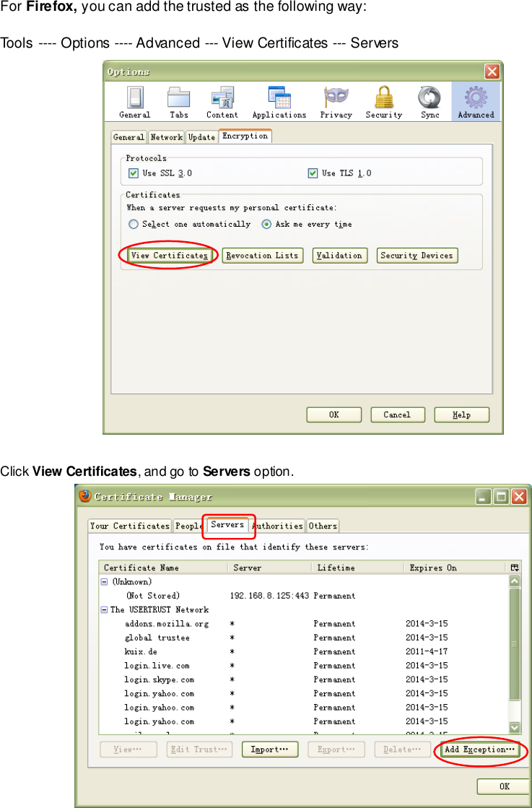Open the Authorities tab
The height and width of the screenshot is (808, 532).
[x=278, y=526]
